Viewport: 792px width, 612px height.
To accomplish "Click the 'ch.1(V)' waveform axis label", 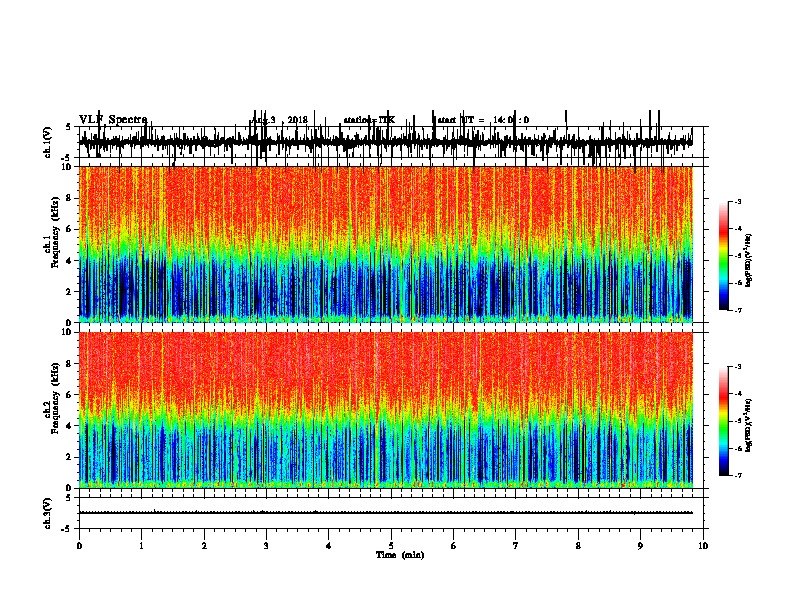I will tap(48, 142).
